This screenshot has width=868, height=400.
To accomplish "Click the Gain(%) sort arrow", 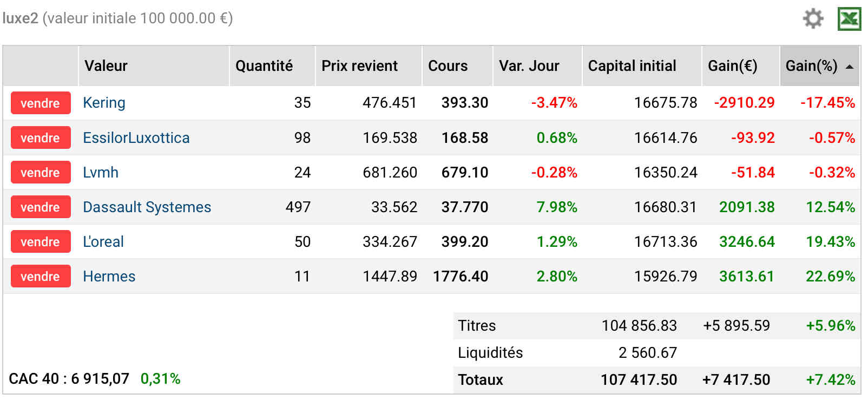I will [850, 67].
